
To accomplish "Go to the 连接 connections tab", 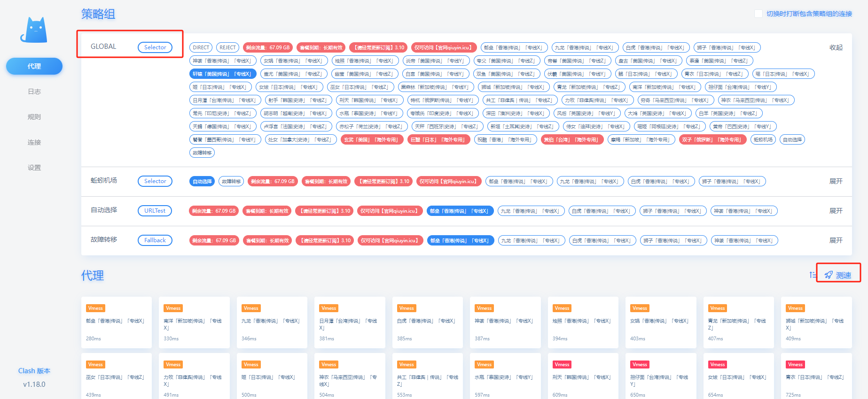I will [34, 142].
